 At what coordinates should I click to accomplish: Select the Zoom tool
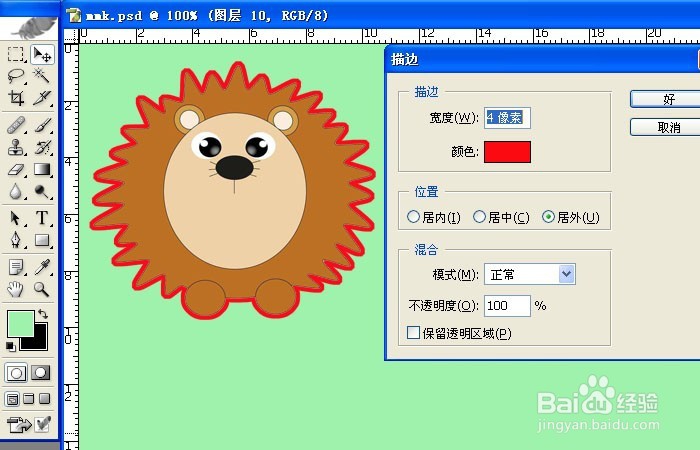(x=42, y=289)
